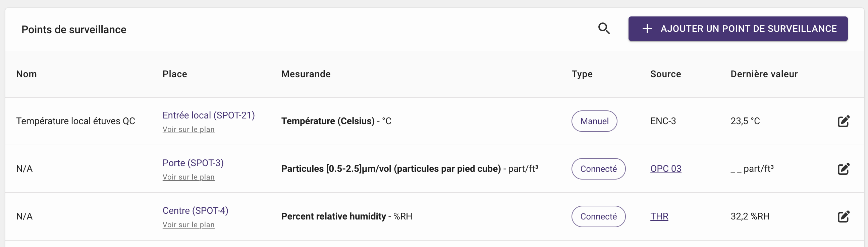The image size is (868, 247).
Task: Click AJOUTER UN POINT DE SURVEILLANCE button
Action: [x=738, y=29]
